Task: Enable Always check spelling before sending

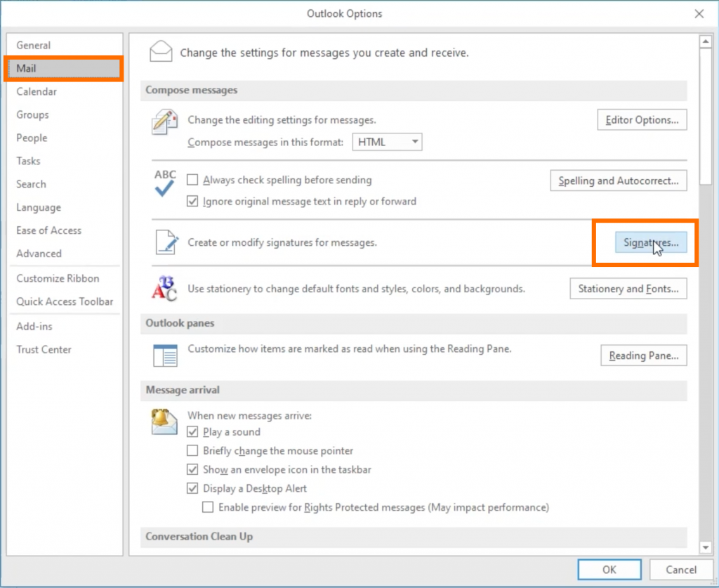Action: (x=192, y=180)
